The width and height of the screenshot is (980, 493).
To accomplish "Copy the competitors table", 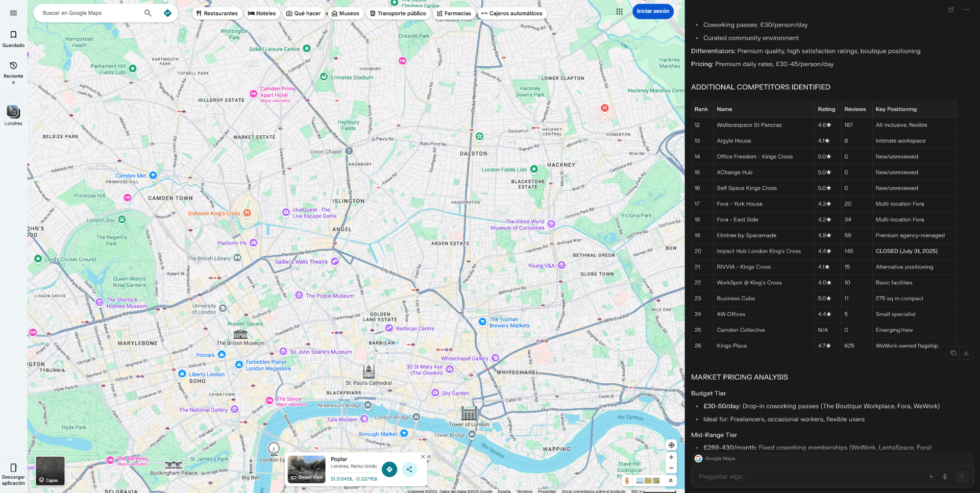I will (x=953, y=353).
